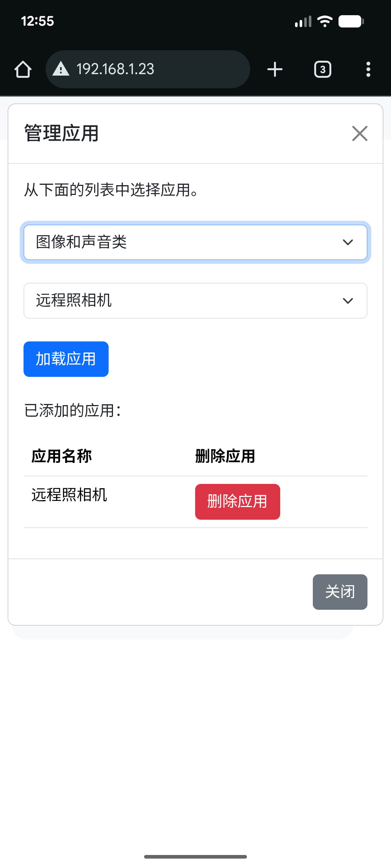Tap the battery status icon
Image resolution: width=391 pixels, height=868 pixels.
(351, 21)
